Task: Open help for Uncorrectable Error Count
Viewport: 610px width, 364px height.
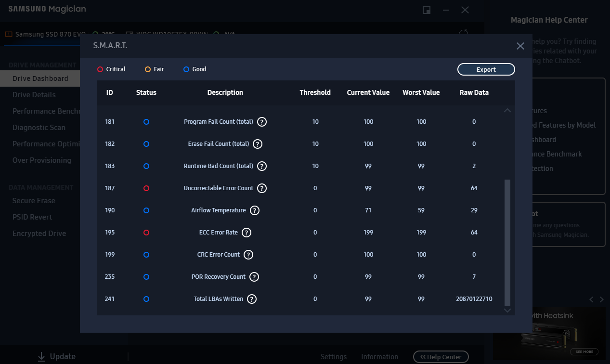Action: point(262,188)
